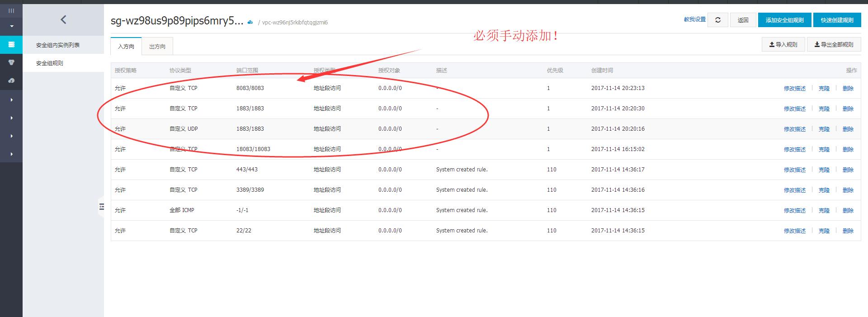The width and height of the screenshot is (868, 317).
Task: Click 快速创建规则 button
Action: pyautogui.click(x=837, y=20)
